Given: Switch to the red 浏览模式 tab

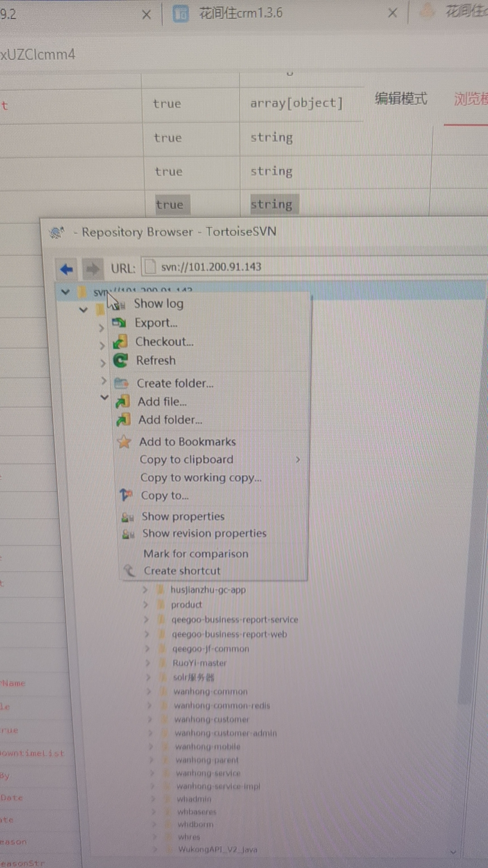Looking at the screenshot, I should 470,99.
